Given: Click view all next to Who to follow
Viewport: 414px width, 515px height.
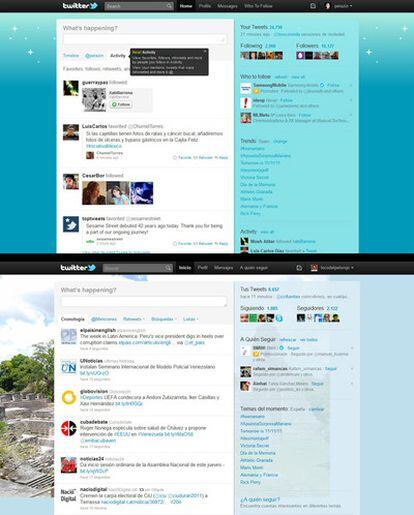Looking at the screenshot, I should pyautogui.click(x=298, y=77).
